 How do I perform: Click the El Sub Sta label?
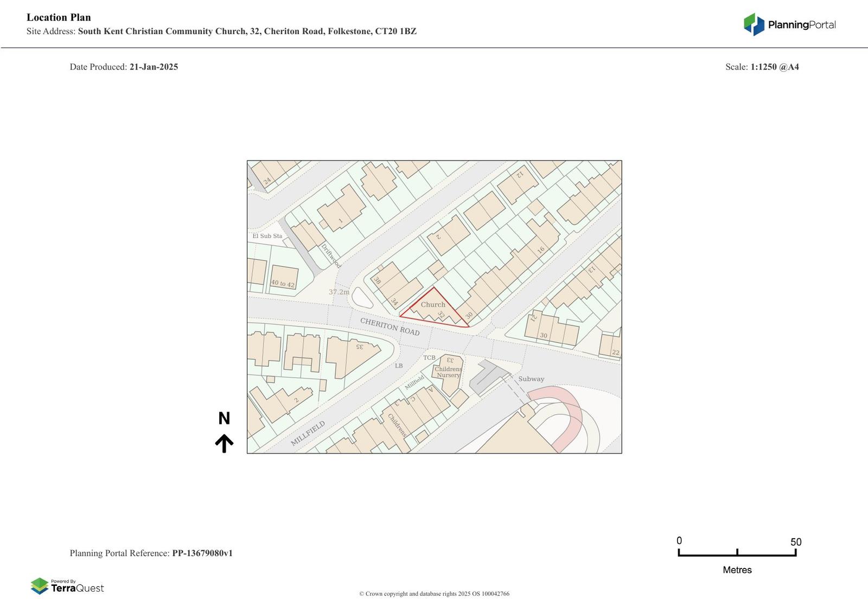point(267,236)
